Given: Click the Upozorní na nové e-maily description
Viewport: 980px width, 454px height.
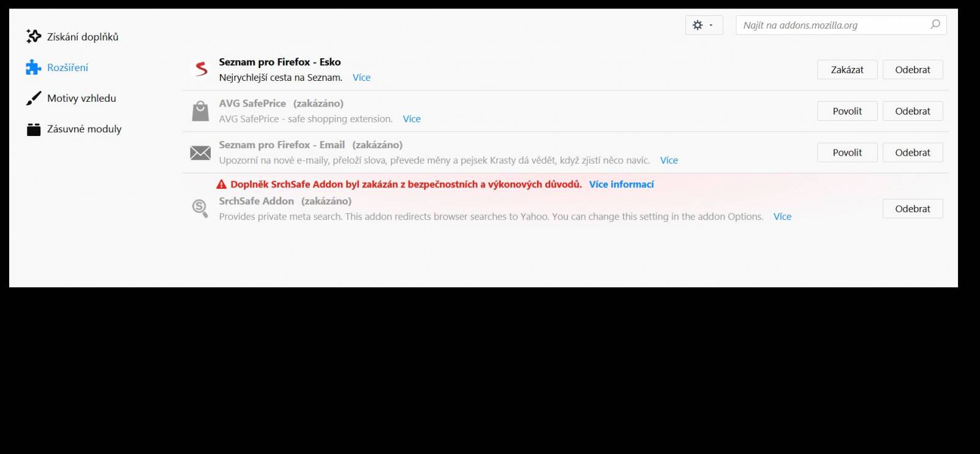Looking at the screenshot, I should (434, 161).
